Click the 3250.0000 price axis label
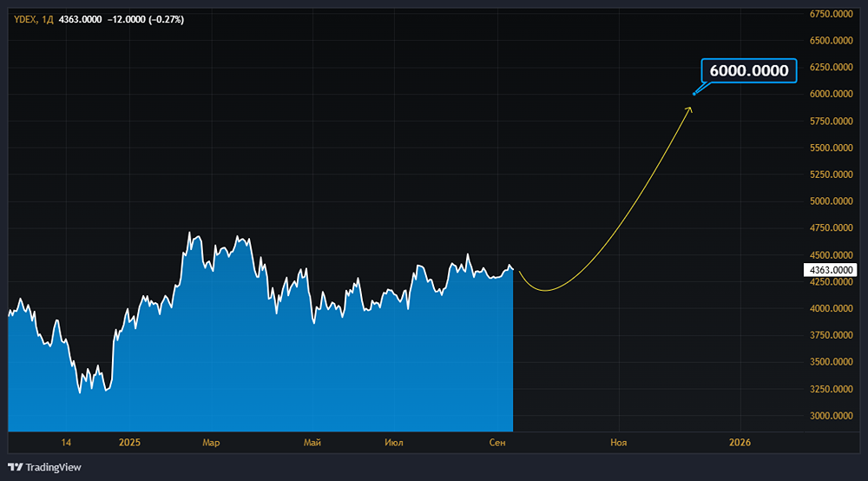 coord(831,389)
